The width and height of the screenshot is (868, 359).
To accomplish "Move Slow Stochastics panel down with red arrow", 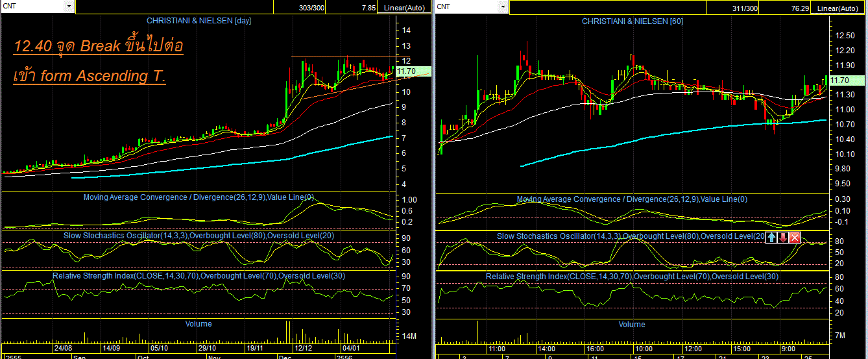I will (x=783, y=237).
